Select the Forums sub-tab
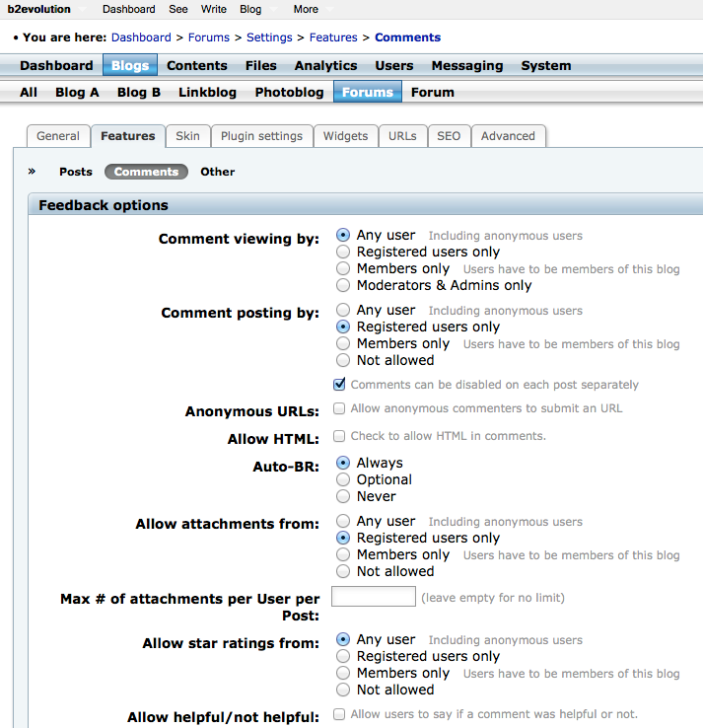Screen dimensions: 703x728 (368, 92)
